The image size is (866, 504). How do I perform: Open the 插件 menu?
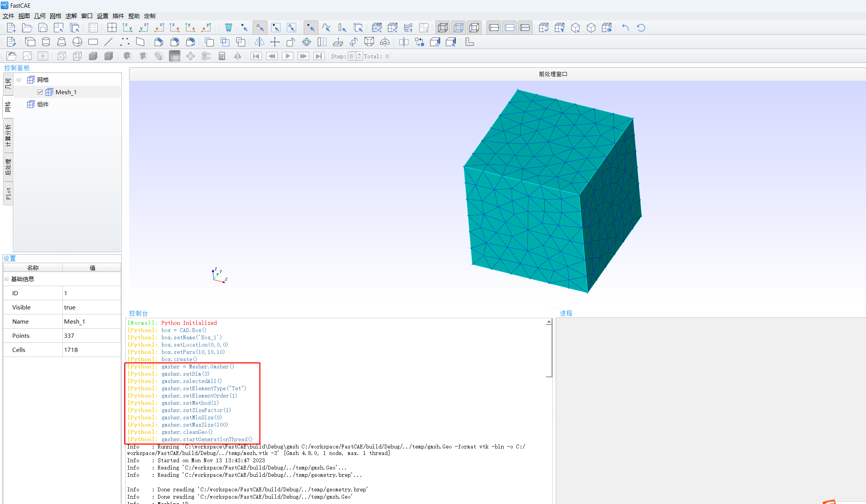click(x=118, y=16)
